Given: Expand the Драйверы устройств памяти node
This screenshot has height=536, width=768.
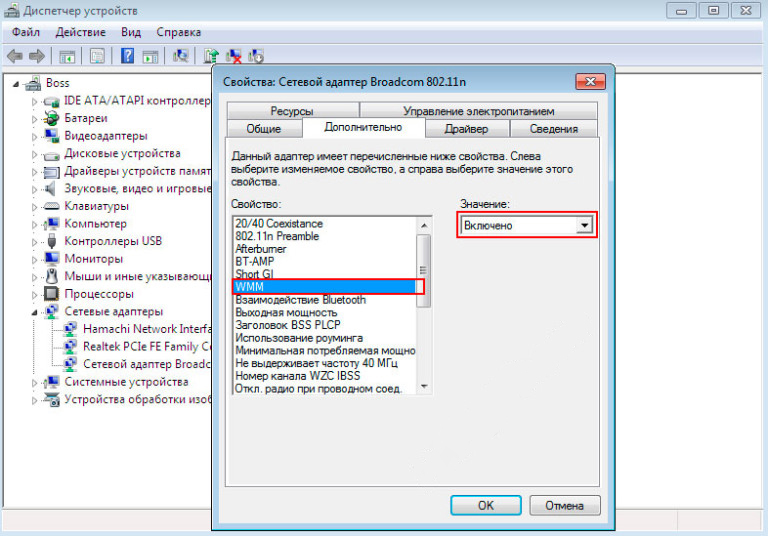Looking at the screenshot, I should point(34,172).
